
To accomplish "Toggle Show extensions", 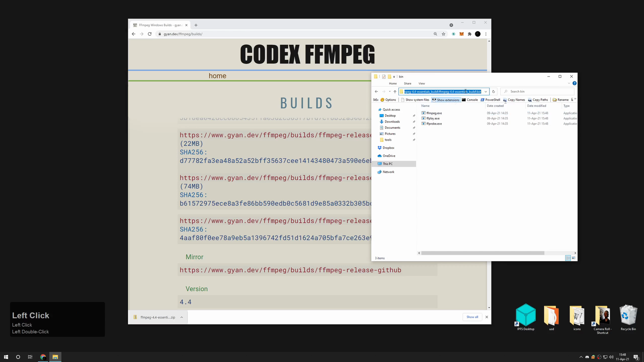I will point(446,100).
